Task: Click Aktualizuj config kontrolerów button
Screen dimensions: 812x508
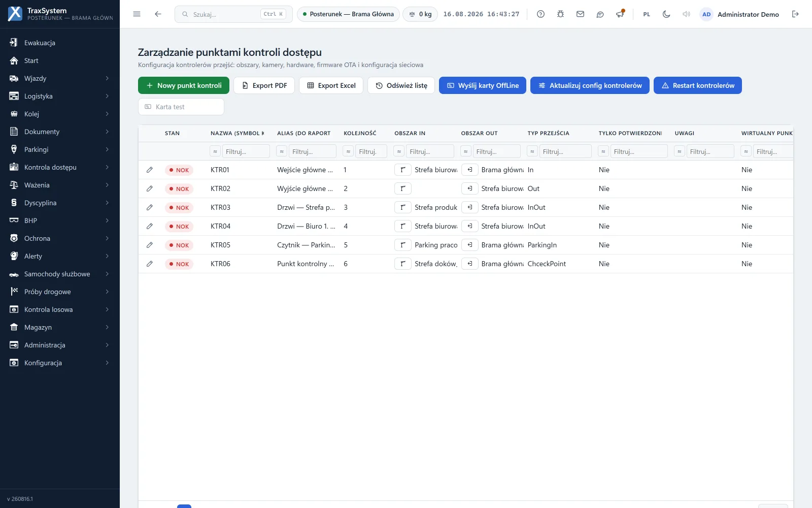Action: pos(590,85)
